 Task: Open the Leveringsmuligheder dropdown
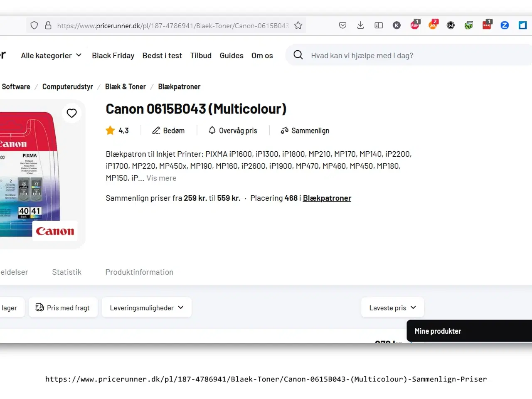pyautogui.click(x=147, y=308)
